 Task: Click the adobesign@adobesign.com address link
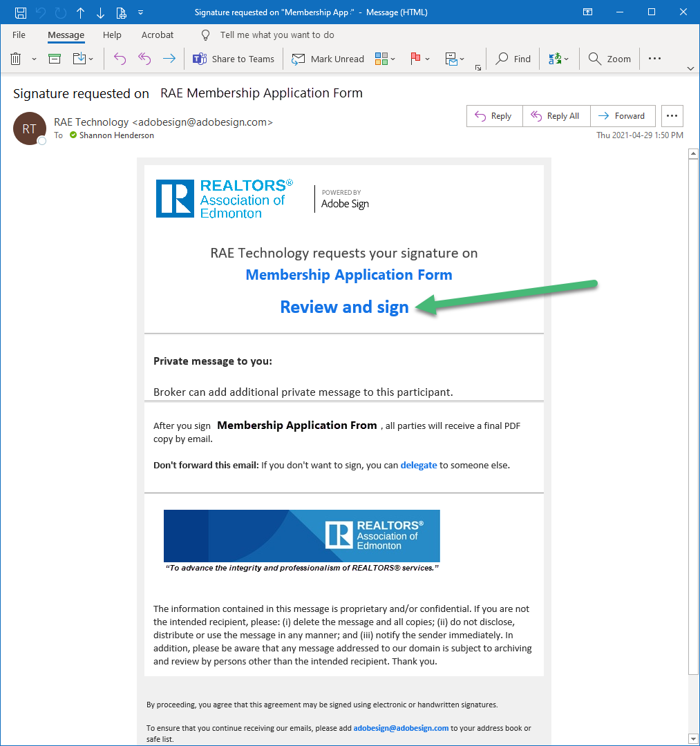(401, 729)
